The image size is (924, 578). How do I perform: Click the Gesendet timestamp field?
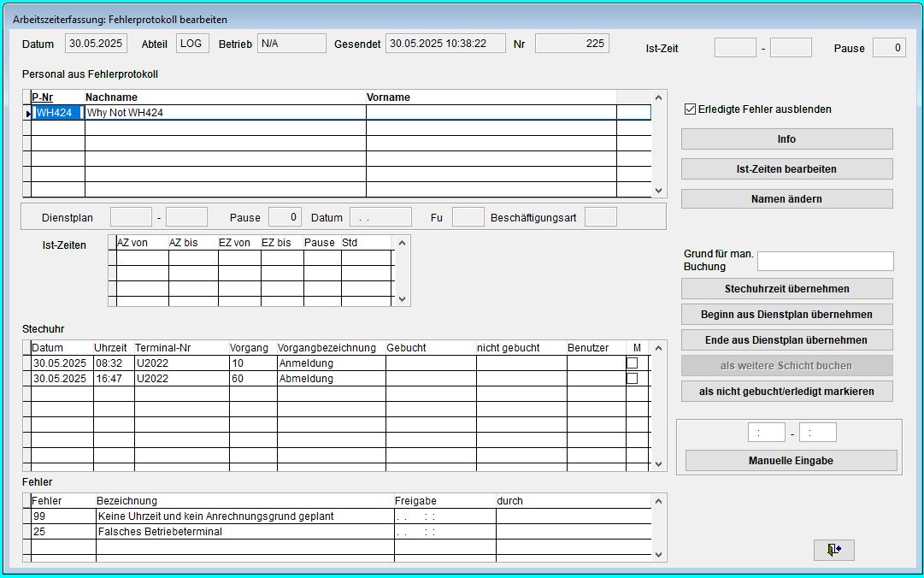[445, 44]
